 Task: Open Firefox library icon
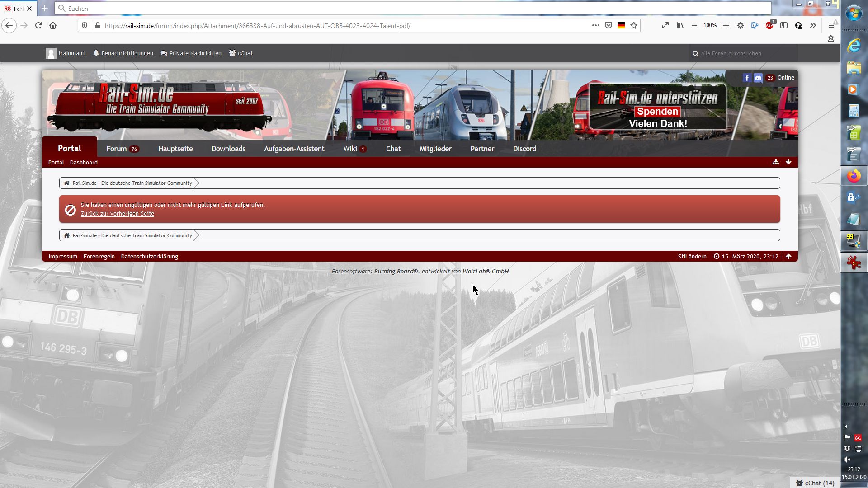[679, 26]
